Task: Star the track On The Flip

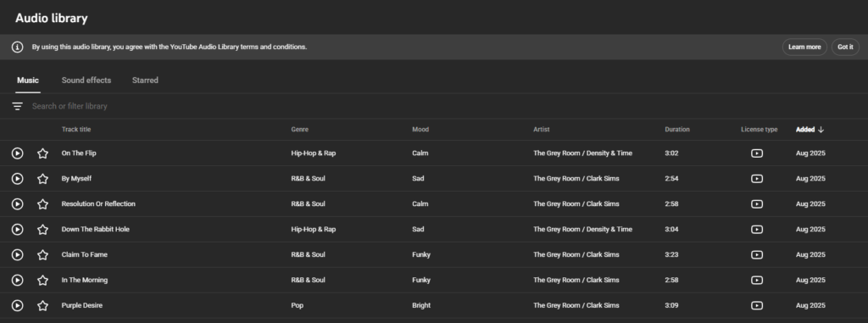Action: pyautogui.click(x=42, y=153)
